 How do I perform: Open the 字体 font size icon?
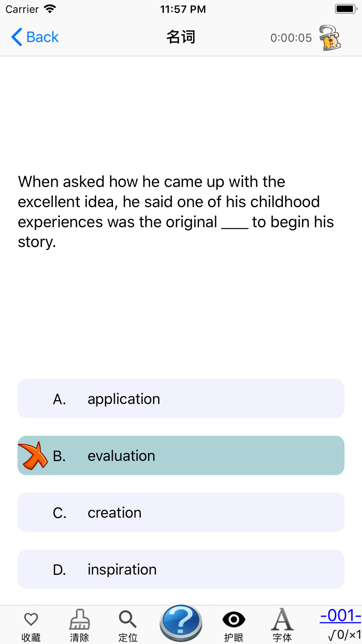click(282, 619)
